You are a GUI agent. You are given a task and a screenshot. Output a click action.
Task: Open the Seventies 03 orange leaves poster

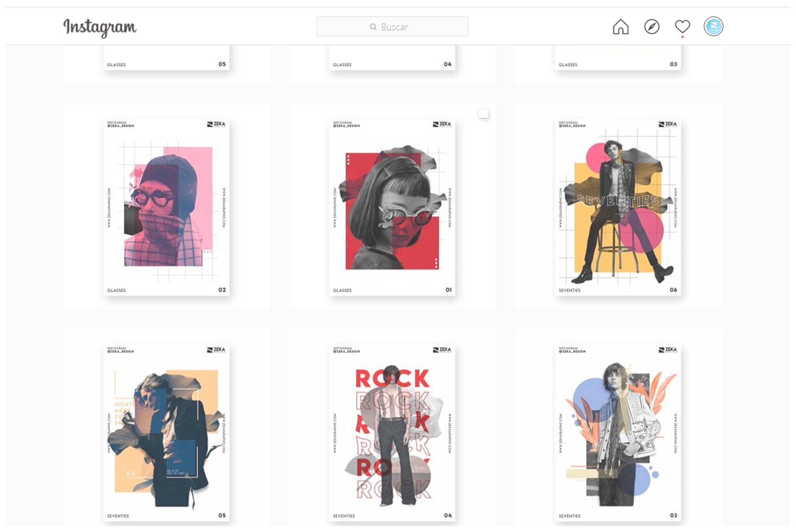pos(617,431)
